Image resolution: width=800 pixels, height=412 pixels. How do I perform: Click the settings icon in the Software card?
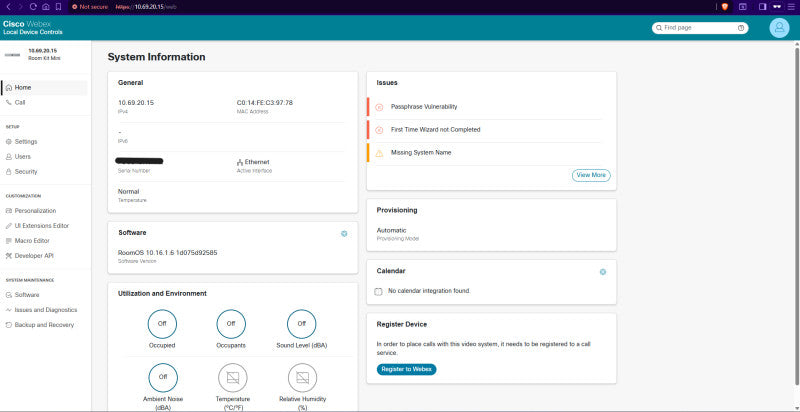[x=344, y=234]
